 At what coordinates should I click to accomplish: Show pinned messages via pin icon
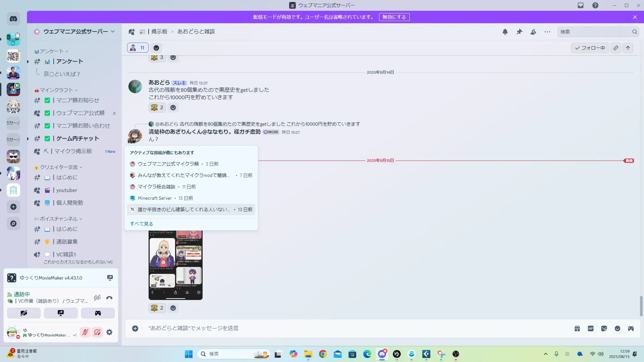tap(519, 32)
